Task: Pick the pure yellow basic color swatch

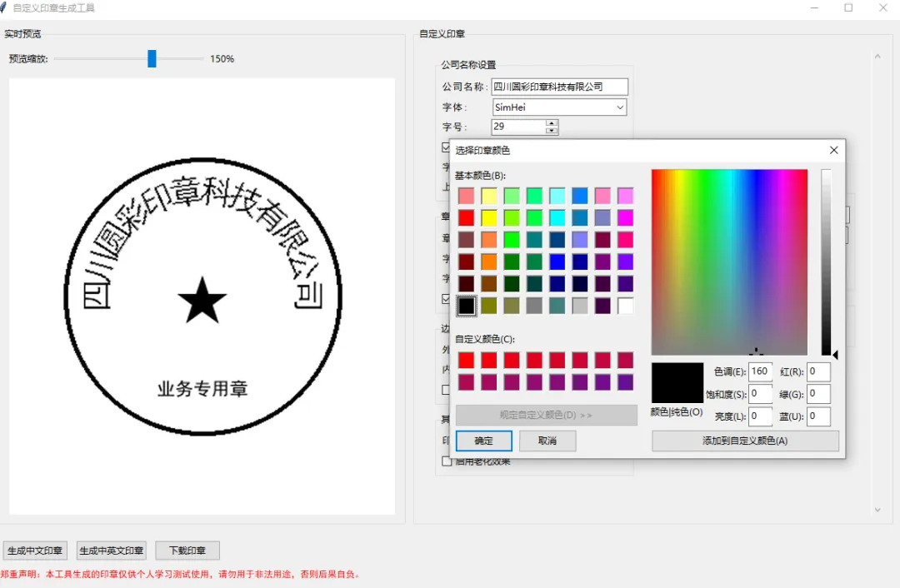Action: (x=489, y=218)
